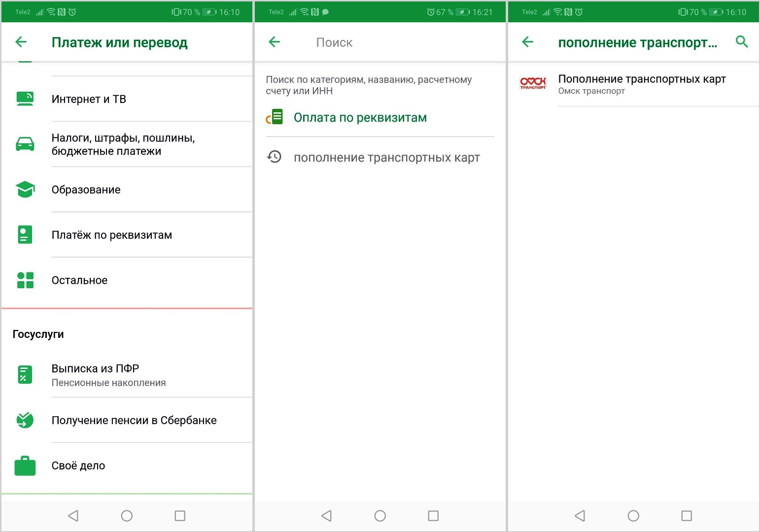Tap the Остальное grid icon

[25, 280]
